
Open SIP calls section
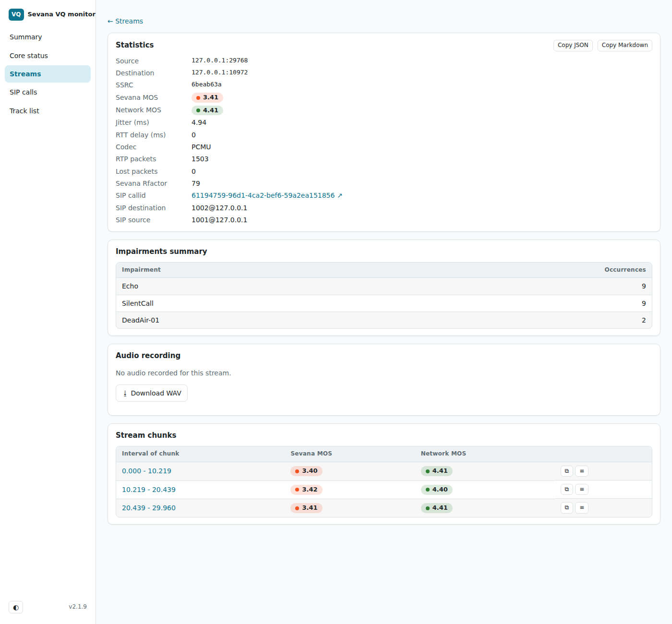[48, 92]
